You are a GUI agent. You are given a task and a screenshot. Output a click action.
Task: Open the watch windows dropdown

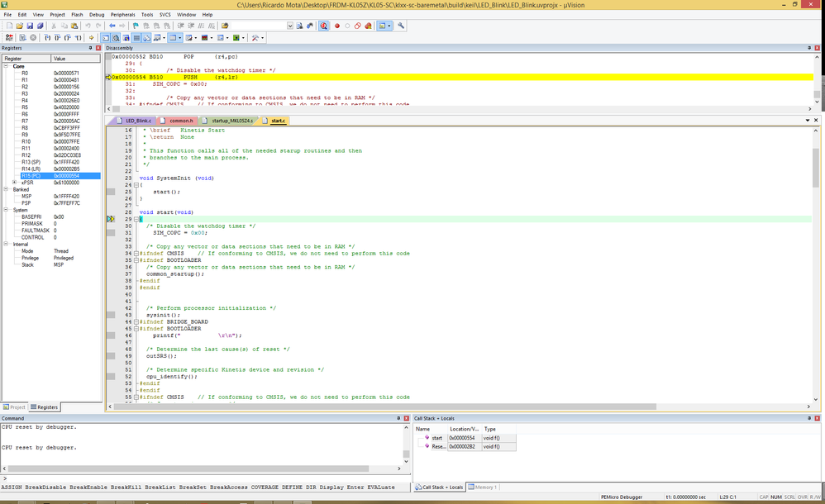[x=165, y=38]
